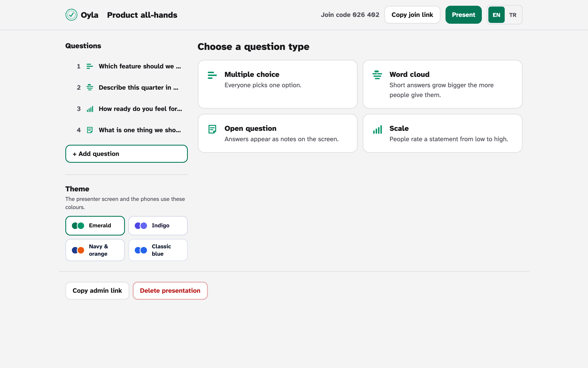
Task: Click the Word cloud card's icon
Action: (x=377, y=75)
